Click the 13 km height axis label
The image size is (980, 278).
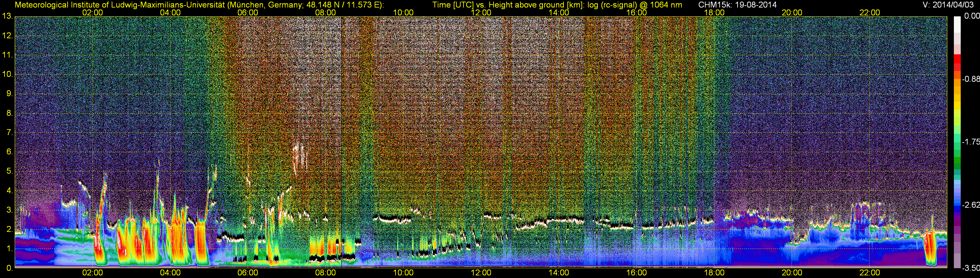[x=7, y=16]
